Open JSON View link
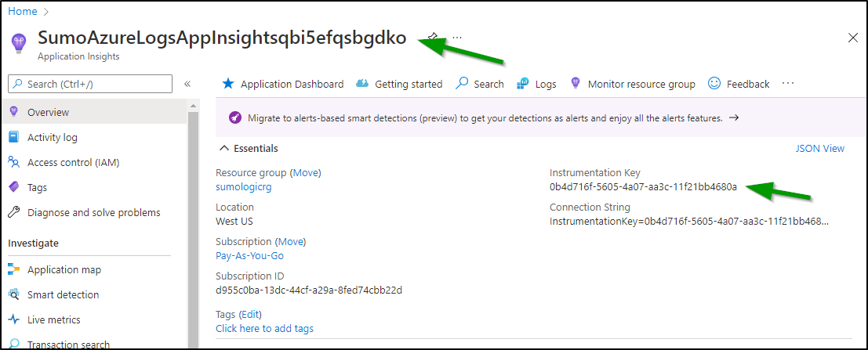868x350 pixels. point(820,148)
